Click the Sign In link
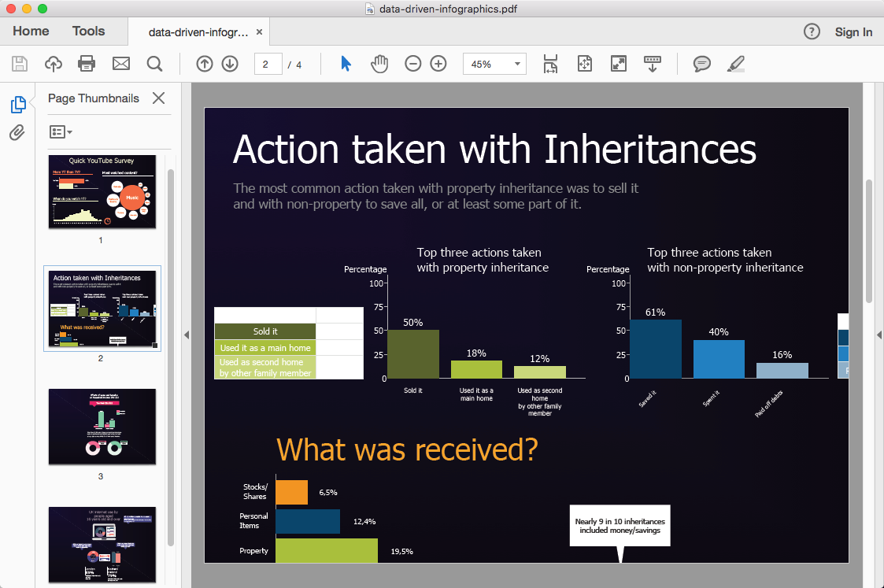Viewport: 884px width, 588px height. pos(853,32)
